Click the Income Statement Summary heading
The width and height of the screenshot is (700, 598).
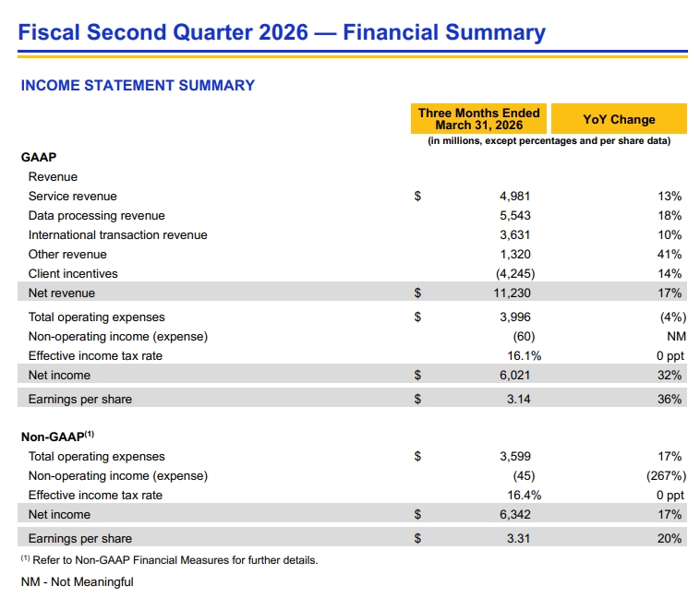138,85
